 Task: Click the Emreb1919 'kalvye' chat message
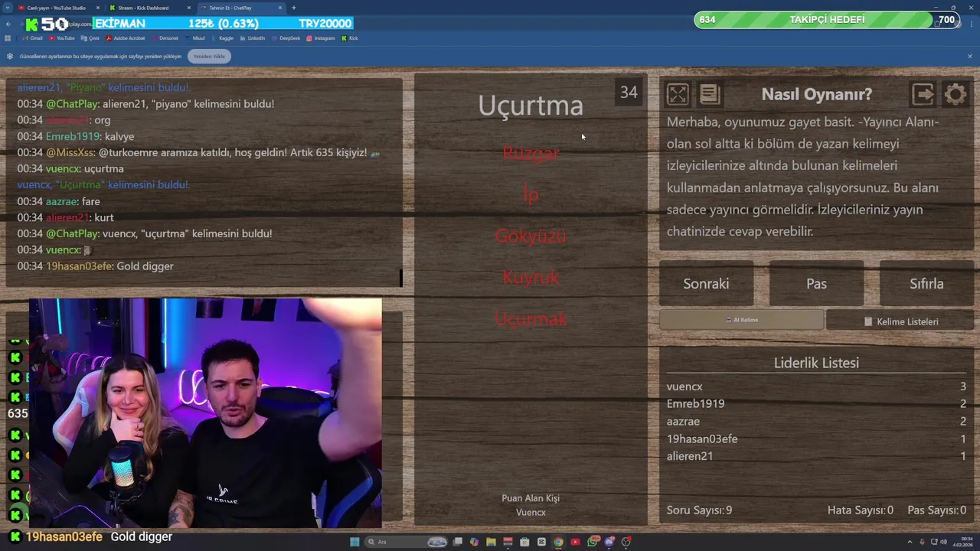coord(76,136)
